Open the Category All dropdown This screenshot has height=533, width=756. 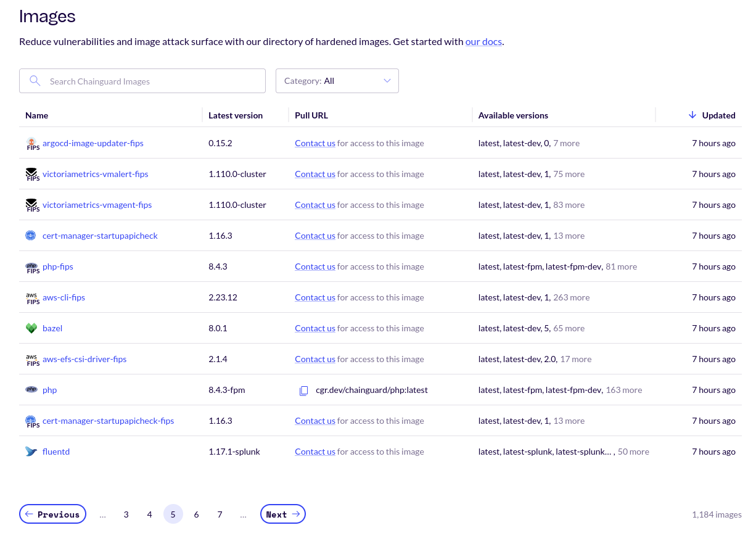pyautogui.click(x=337, y=81)
